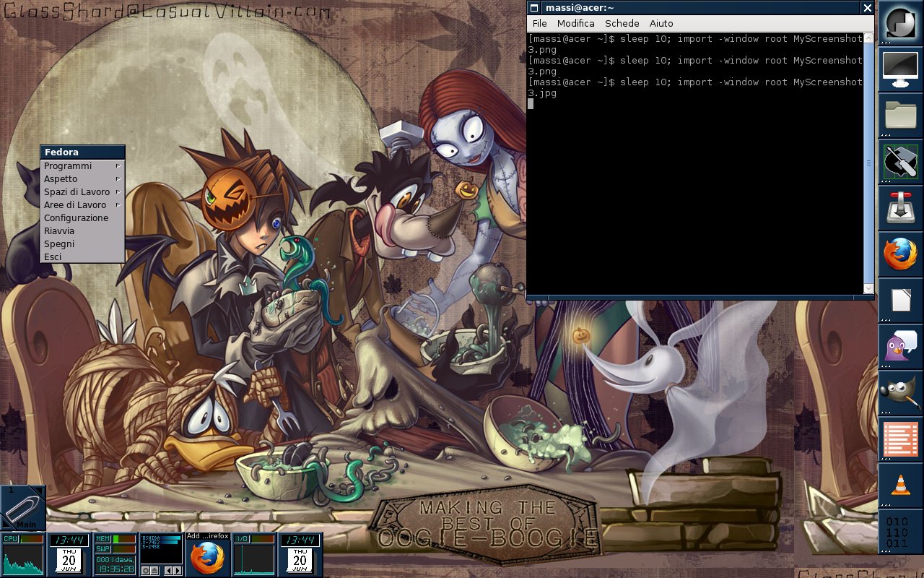
Task: Click terminal scrollbar up arrow
Action: [x=868, y=37]
